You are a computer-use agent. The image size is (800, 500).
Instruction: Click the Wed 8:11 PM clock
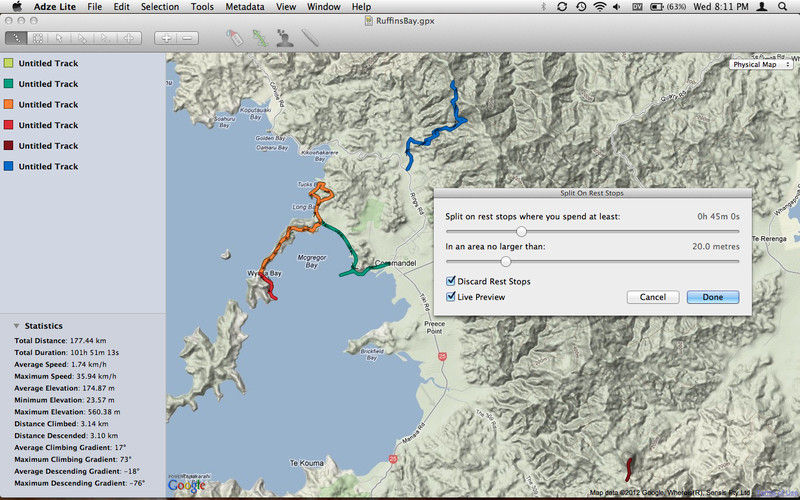[x=721, y=7]
